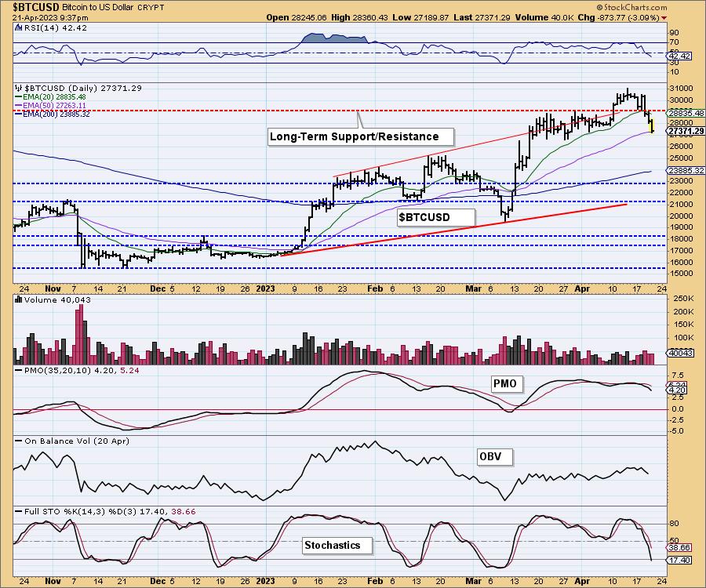Screen dimensions: 706x588
Task: Click the Open 28245.06 value
Action: point(297,17)
